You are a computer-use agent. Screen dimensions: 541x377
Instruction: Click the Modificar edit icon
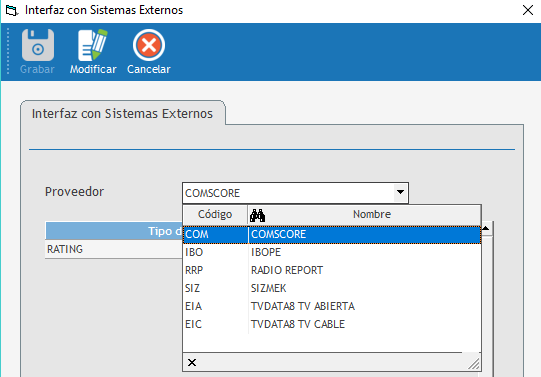[x=92, y=45]
